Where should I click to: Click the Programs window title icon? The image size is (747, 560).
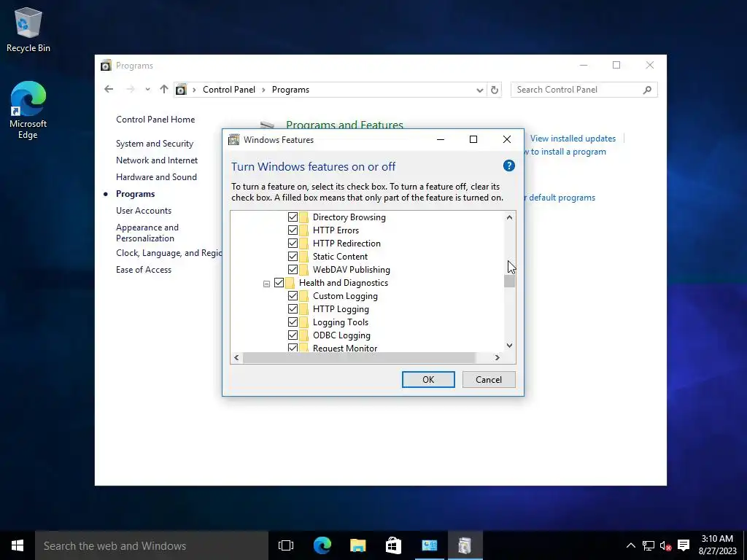click(106, 65)
